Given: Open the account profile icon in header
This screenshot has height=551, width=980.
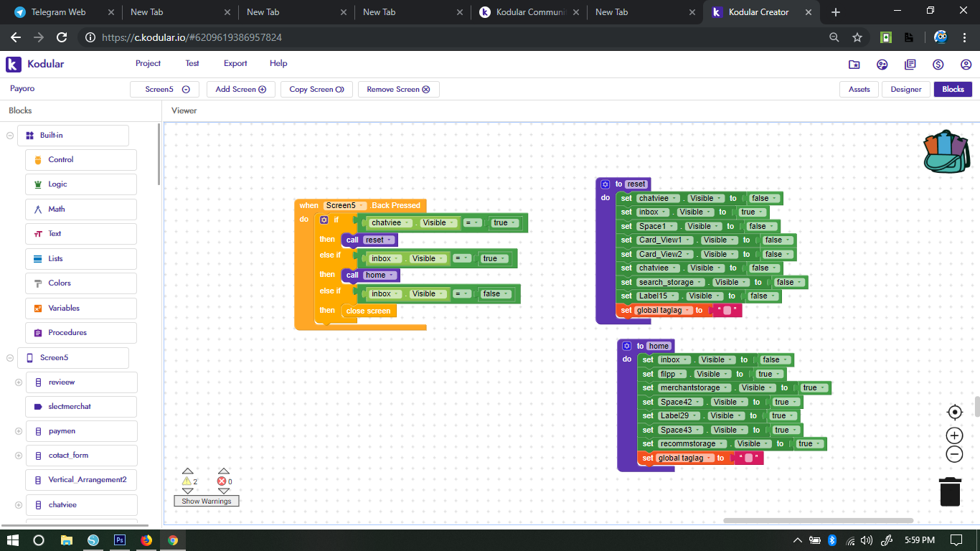Looking at the screenshot, I should coord(966,65).
